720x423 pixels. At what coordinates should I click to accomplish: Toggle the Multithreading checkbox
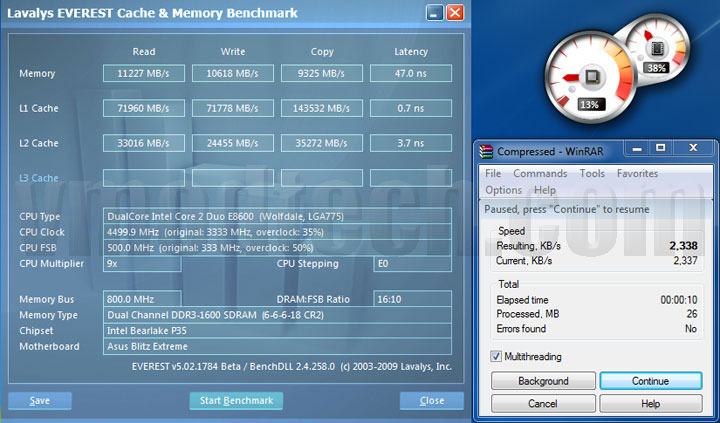click(x=496, y=356)
